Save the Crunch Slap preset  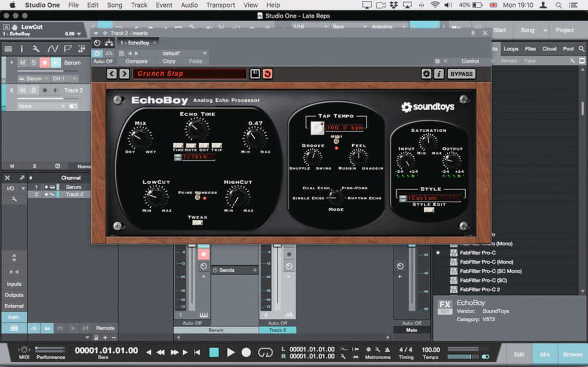[255, 74]
